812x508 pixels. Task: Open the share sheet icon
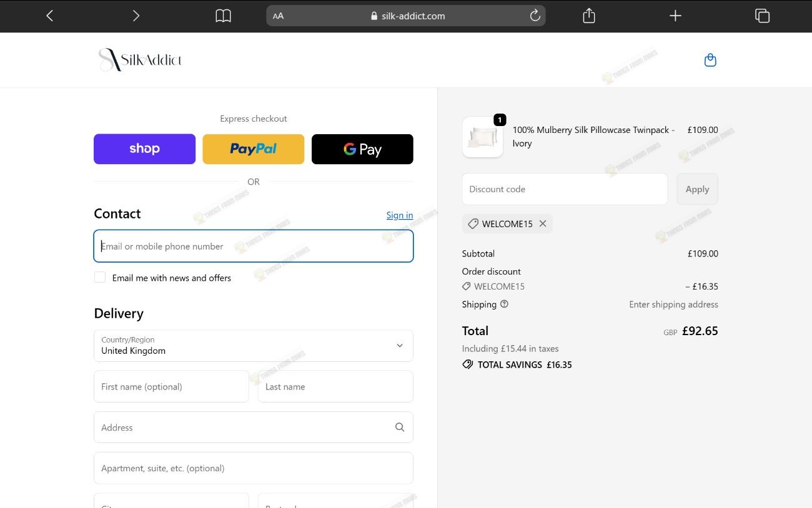[x=589, y=16]
